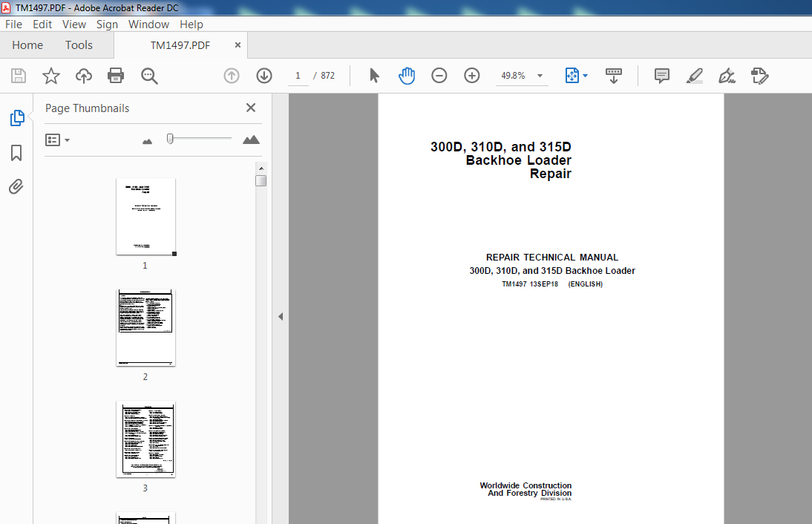Click 'Worldwide Construction' text on the page
Viewport: 812px width, 524px height.
525,485
